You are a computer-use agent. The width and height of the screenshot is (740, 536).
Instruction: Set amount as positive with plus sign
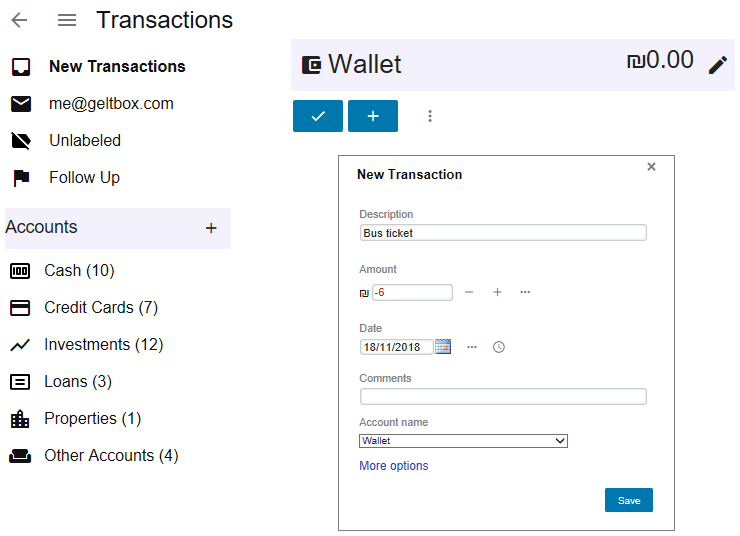[497, 292]
